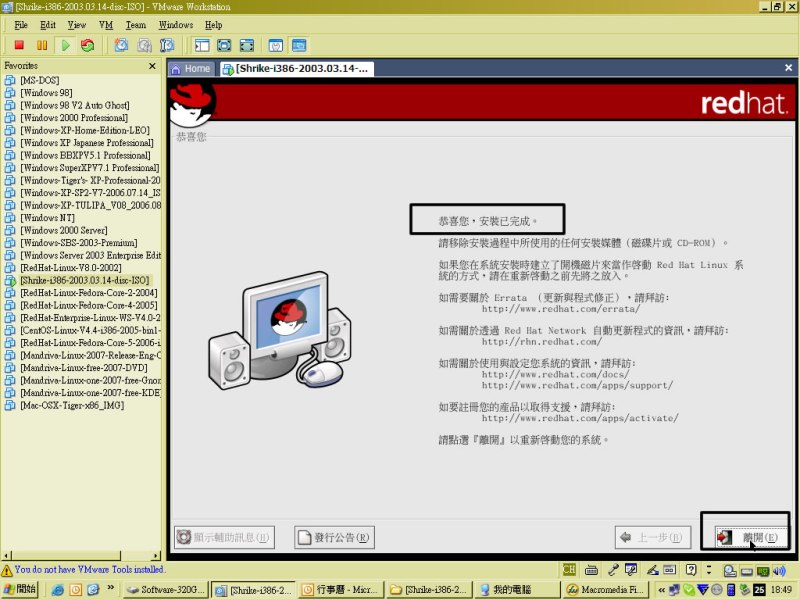
Task: Select [Windows XP Japanese Professional] favorite
Action: coord(87,142)
